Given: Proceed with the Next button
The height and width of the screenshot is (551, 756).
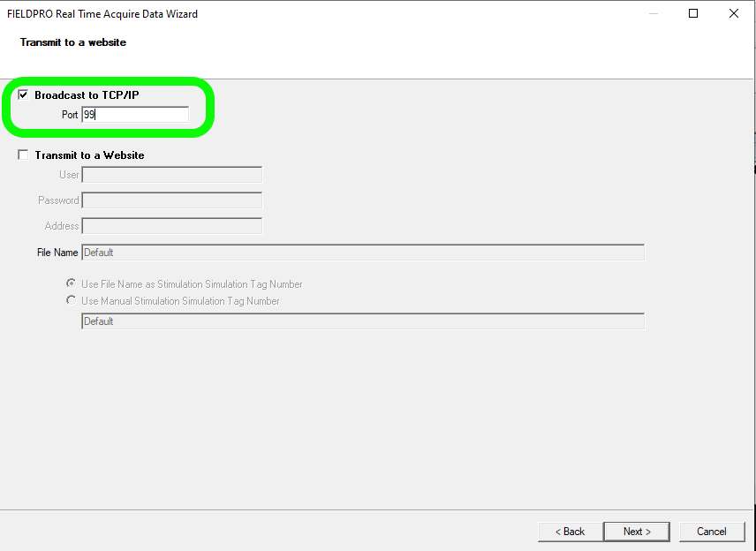Looking at the screenshot, I should tap(637, 532).
